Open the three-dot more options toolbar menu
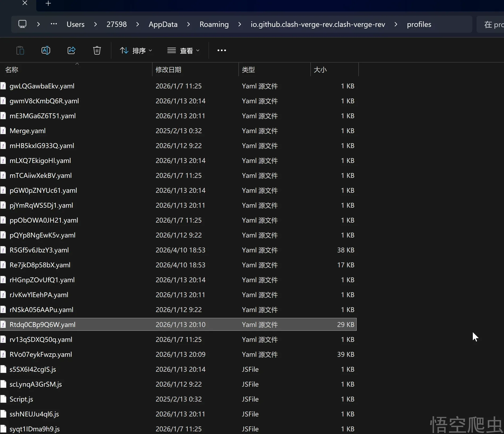The height and width of the screenshot is (434, 504). pos(221,50)
